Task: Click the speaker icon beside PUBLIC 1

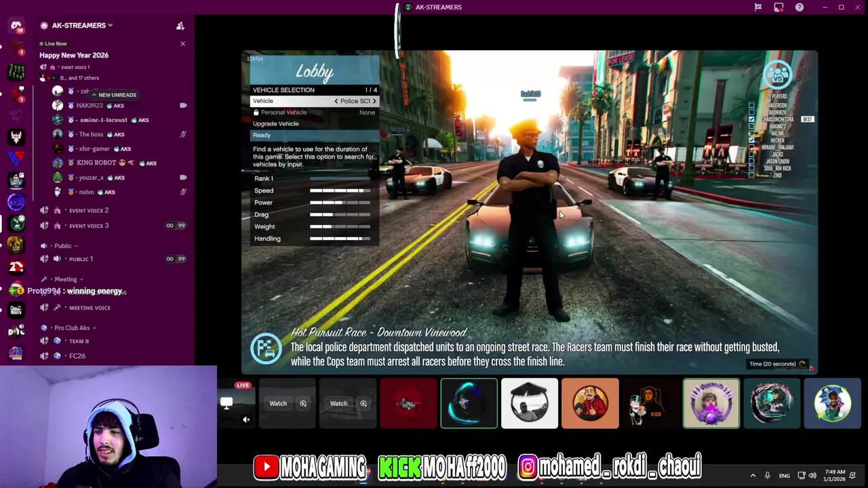Action: tap(44, 259)
